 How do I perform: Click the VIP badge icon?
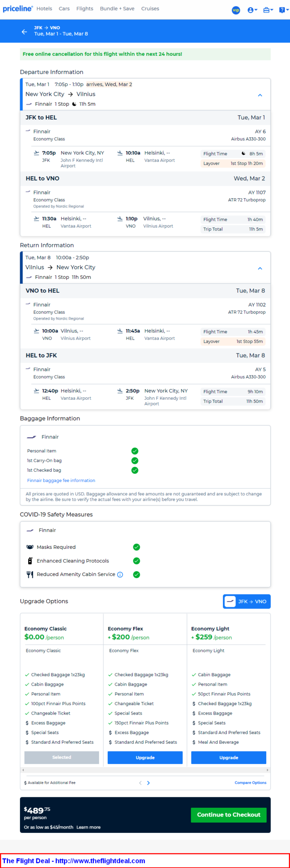click(236, 10)
